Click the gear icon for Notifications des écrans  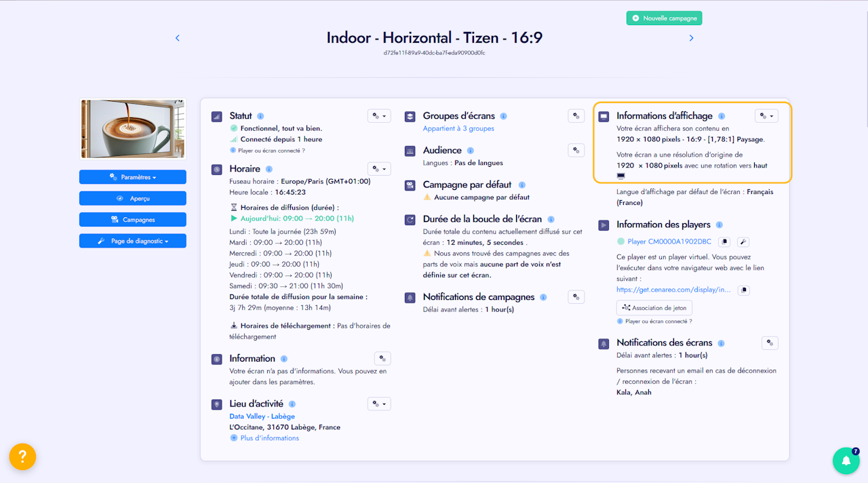(770, 343)
